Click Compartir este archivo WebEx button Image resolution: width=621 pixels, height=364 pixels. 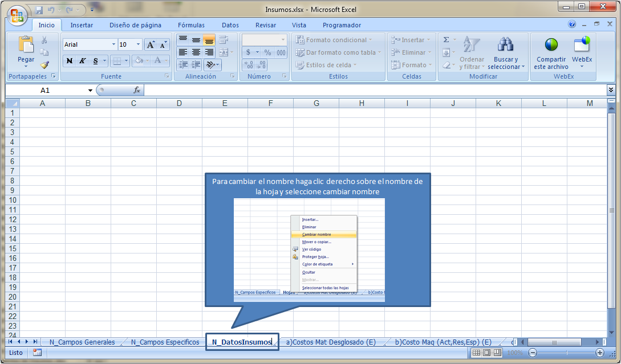click(x=551, y=53)
